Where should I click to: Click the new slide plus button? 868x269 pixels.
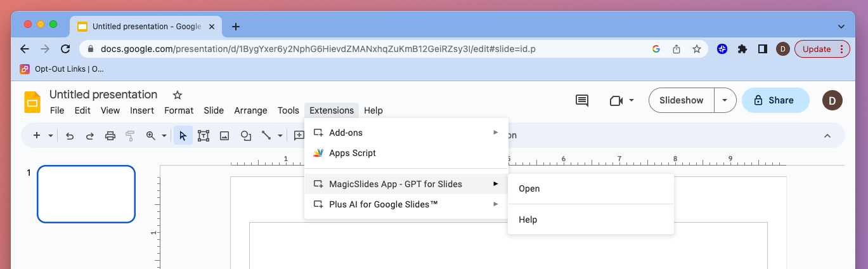click(37, 135)
